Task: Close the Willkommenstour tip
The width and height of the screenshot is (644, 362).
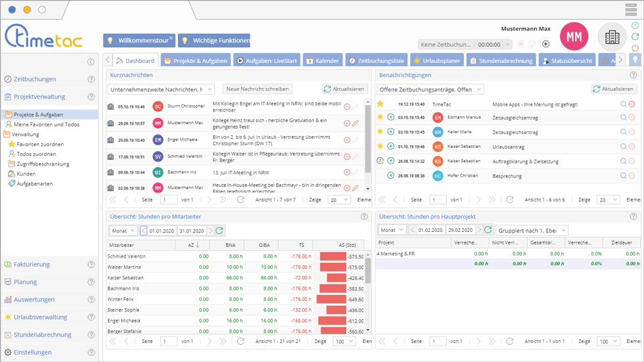Action: [171, 38]
